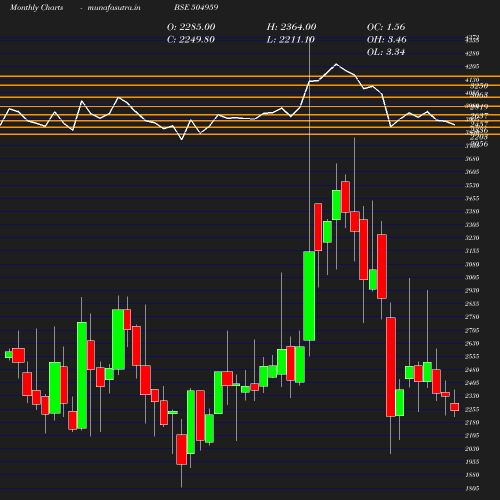Click the 3155 price axis label
The image size is (500, 500).
click(x=472, y=251)
